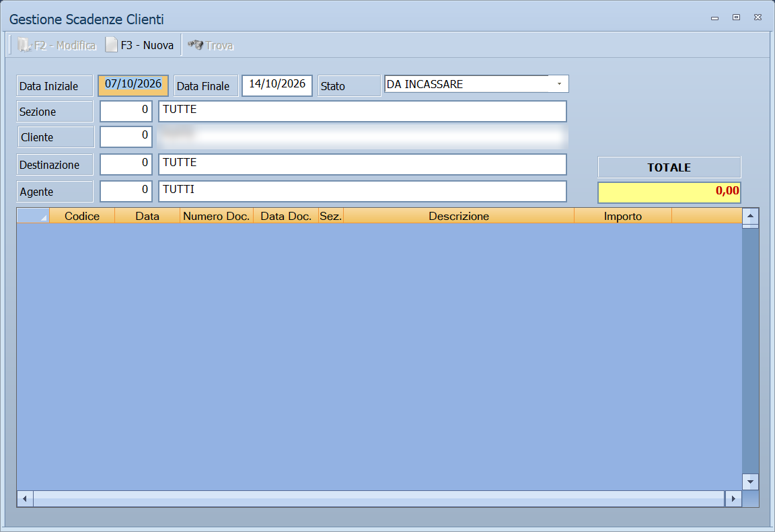Click the Cliente code number field
The height and width of the screenshot is (532, 775).
tap(126, 137)
